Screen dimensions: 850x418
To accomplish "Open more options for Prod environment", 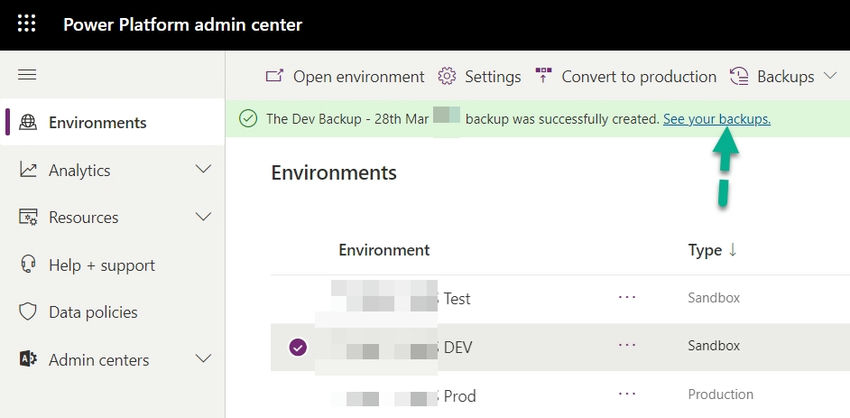I will (627, 395).
